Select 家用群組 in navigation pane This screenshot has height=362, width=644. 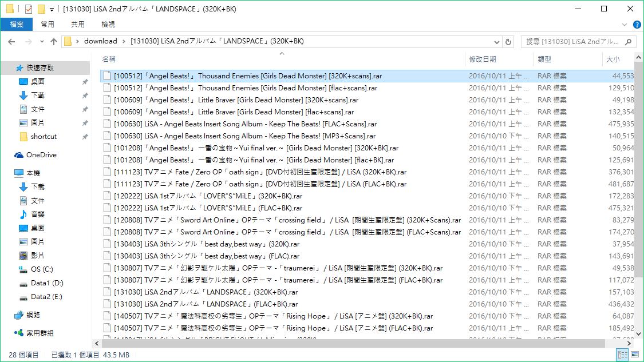click(x=40, y=333)
